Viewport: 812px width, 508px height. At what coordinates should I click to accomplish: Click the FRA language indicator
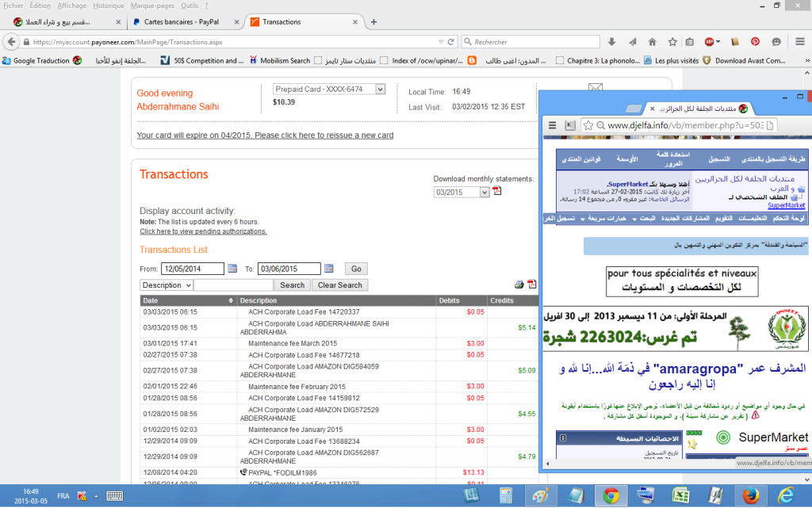coord(63,496)
